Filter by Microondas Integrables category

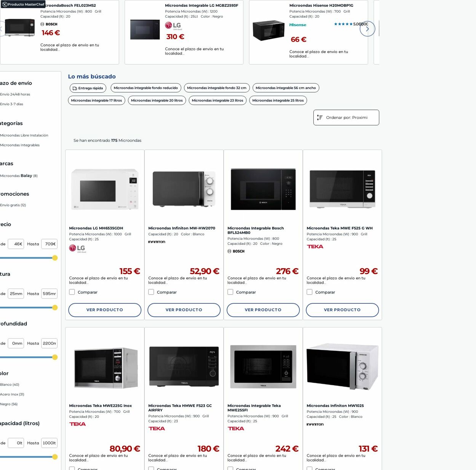pyautogui.click(x=20, y=145)
